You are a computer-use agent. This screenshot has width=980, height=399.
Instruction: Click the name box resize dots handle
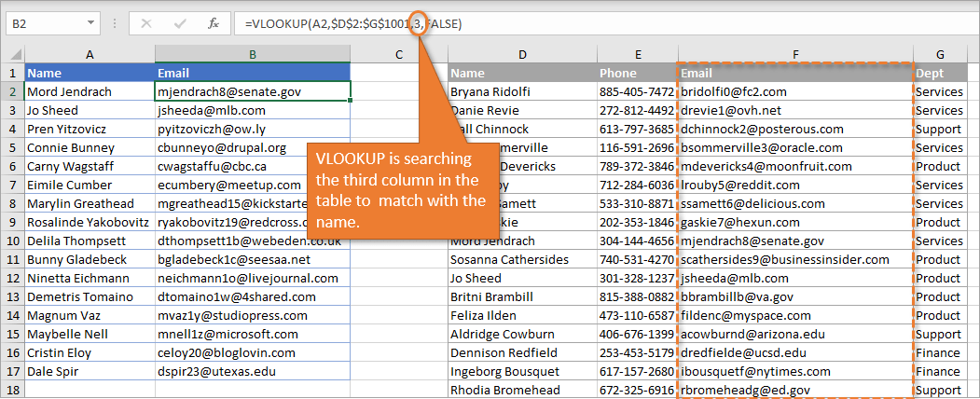(x=116, y=23)
